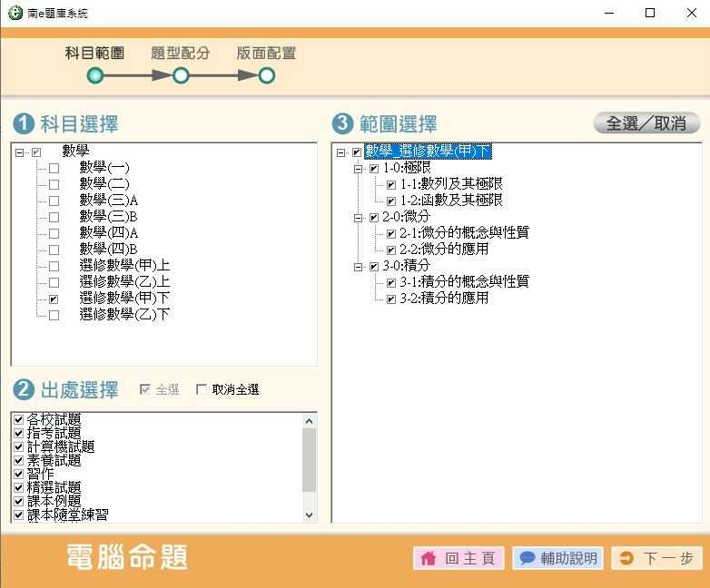Uncheck 3-1:積分的概念與性質 checkbox
710x588 pixels.
click(x=391, y=283)
